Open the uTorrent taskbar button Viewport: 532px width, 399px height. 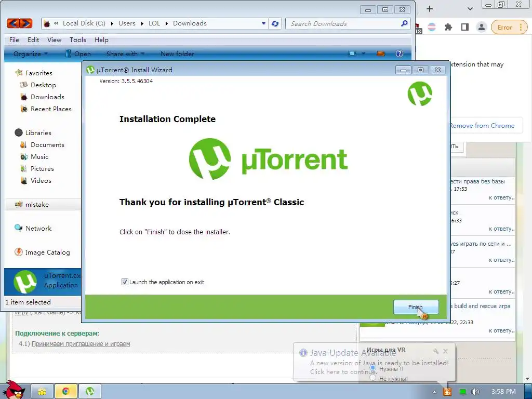[x=90, y=392]
